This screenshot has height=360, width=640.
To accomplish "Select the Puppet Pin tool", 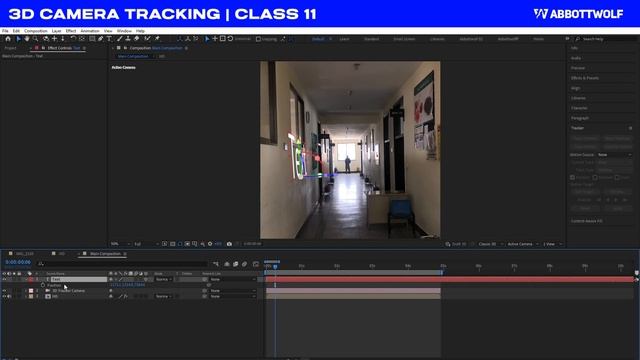I will point(157,39).
